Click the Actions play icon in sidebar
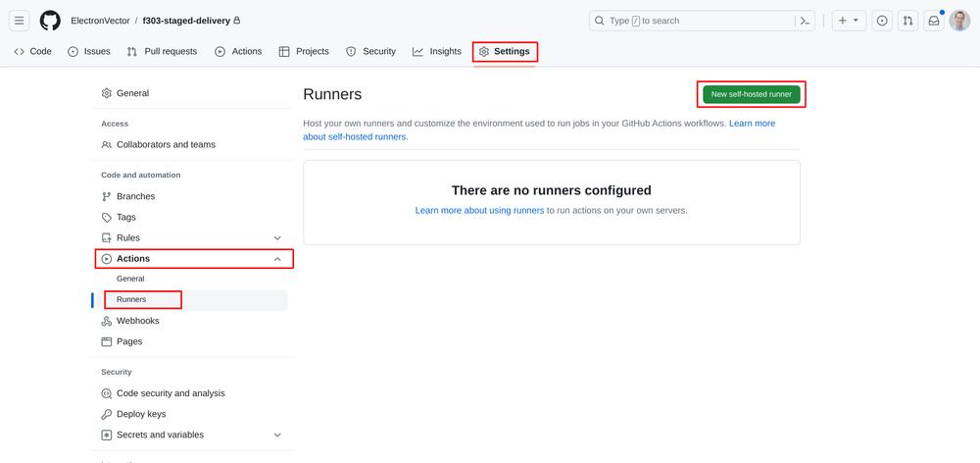The image size is (980, 463). [x=106, y=258]
